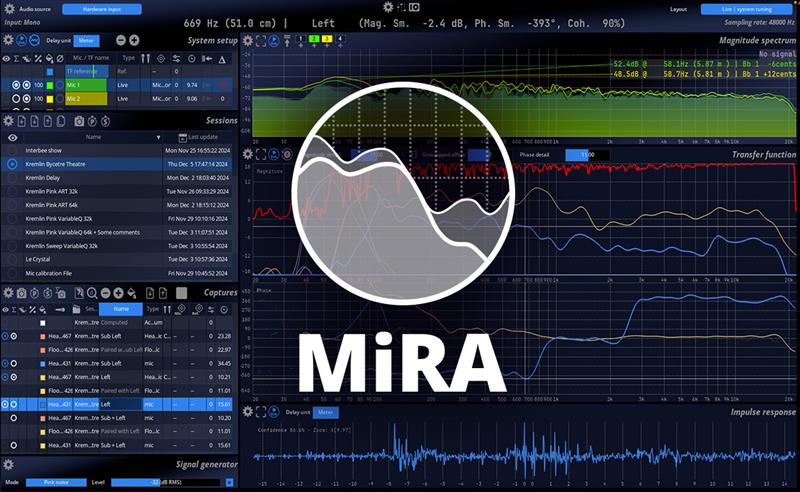Click the blue TF reference color swatch

click(x=50, y=71)
